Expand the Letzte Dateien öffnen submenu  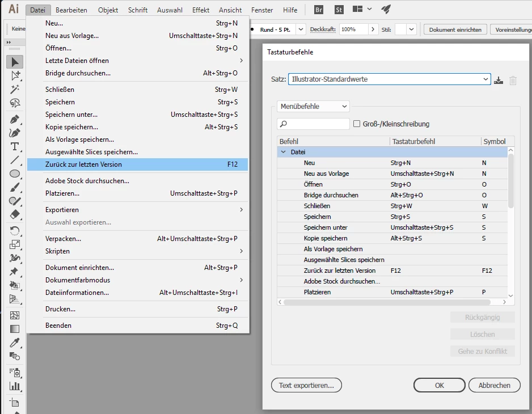(137, 61)
